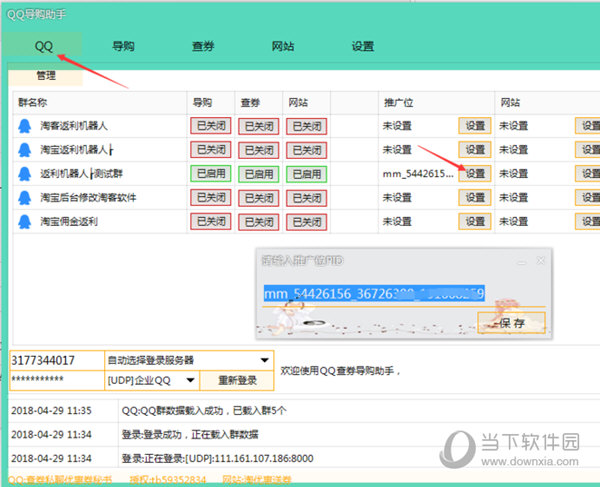Click 2018-04-29 11:35 log timestamp

coord(51,411)
